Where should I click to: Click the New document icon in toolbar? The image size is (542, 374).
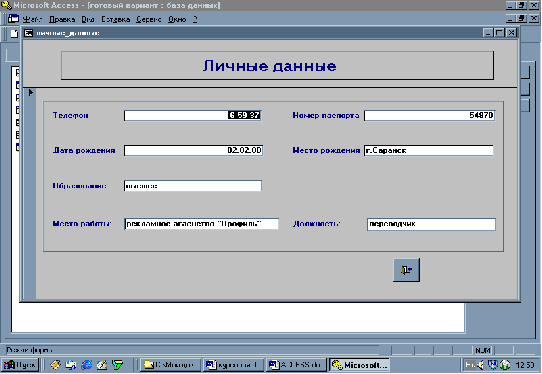14,34
